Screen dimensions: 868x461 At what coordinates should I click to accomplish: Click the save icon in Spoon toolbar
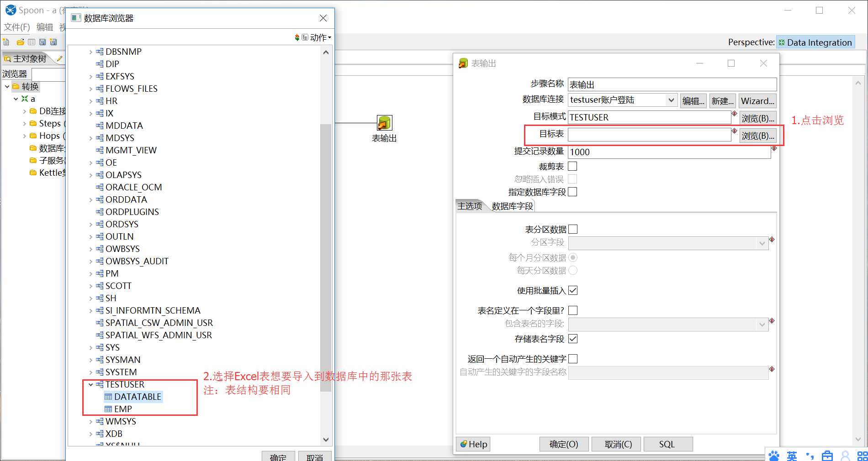click(42, 42)
